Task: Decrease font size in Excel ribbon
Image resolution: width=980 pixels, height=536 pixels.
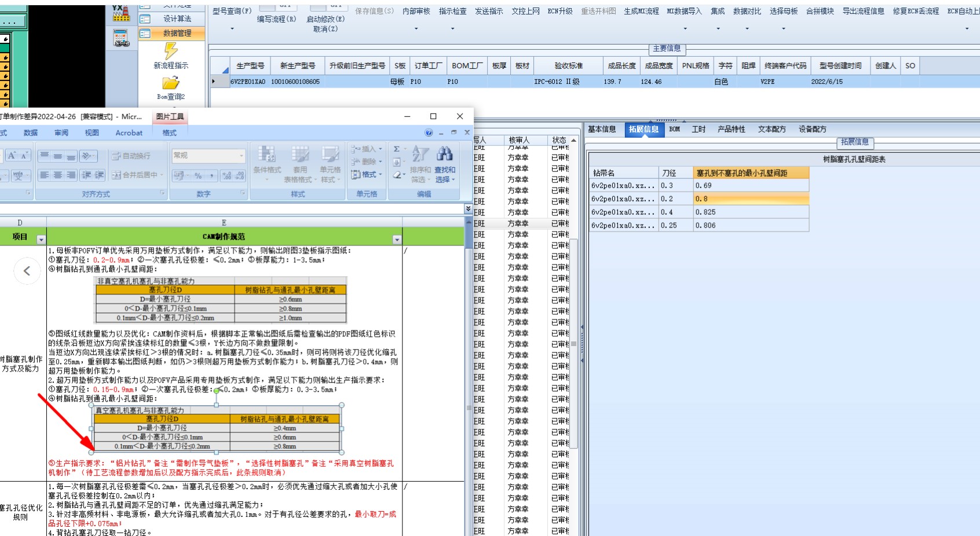Action: click(24, 156)
